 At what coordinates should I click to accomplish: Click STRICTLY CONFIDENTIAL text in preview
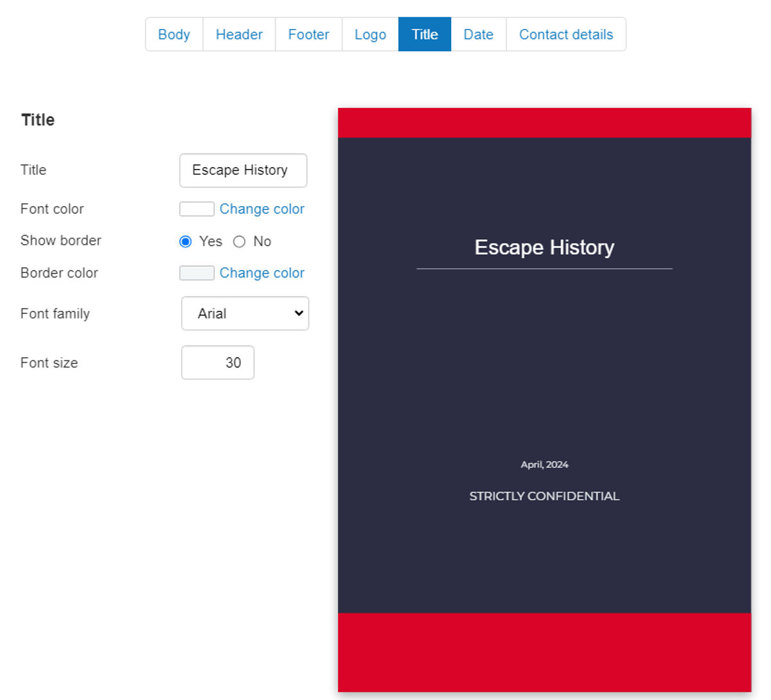[x=544, y=496]
